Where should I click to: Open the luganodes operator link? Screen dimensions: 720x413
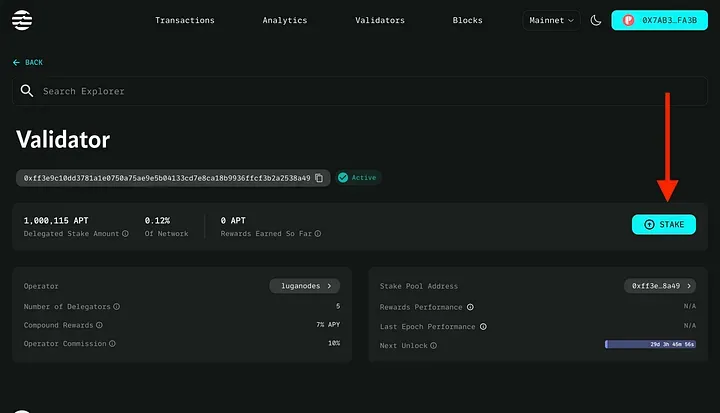pos(304,286)
